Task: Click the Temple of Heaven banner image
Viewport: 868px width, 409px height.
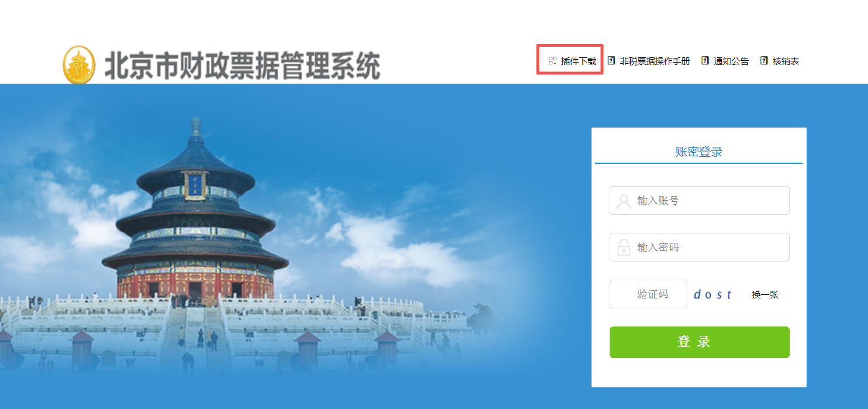Action: pos(286,246)
